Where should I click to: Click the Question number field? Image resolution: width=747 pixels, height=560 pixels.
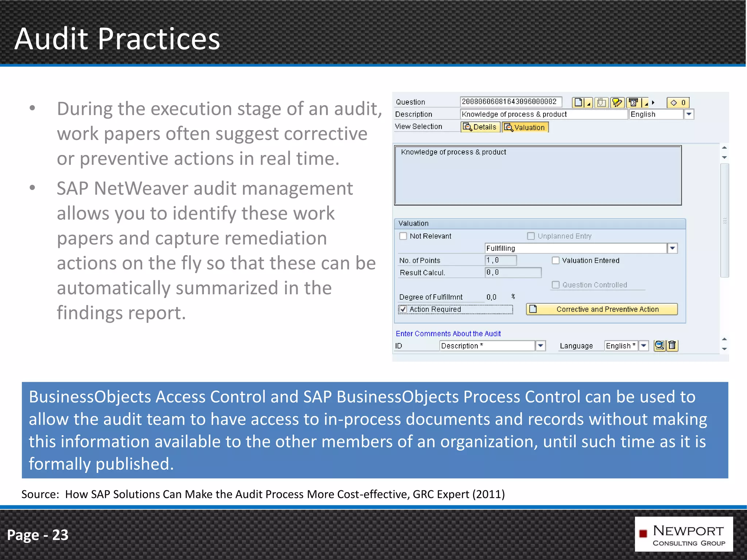[511, 102]
